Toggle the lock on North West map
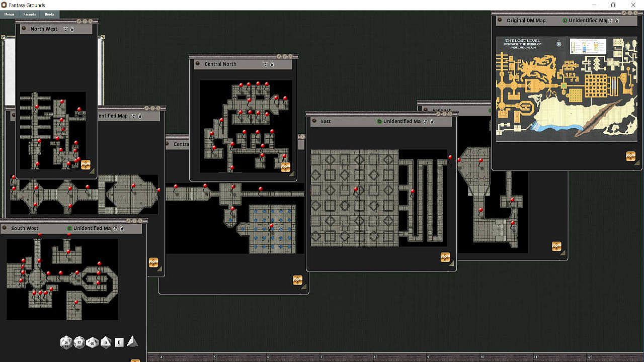Image resolution: width=644 pixels, height=362 pixels. tap(72, 29)
